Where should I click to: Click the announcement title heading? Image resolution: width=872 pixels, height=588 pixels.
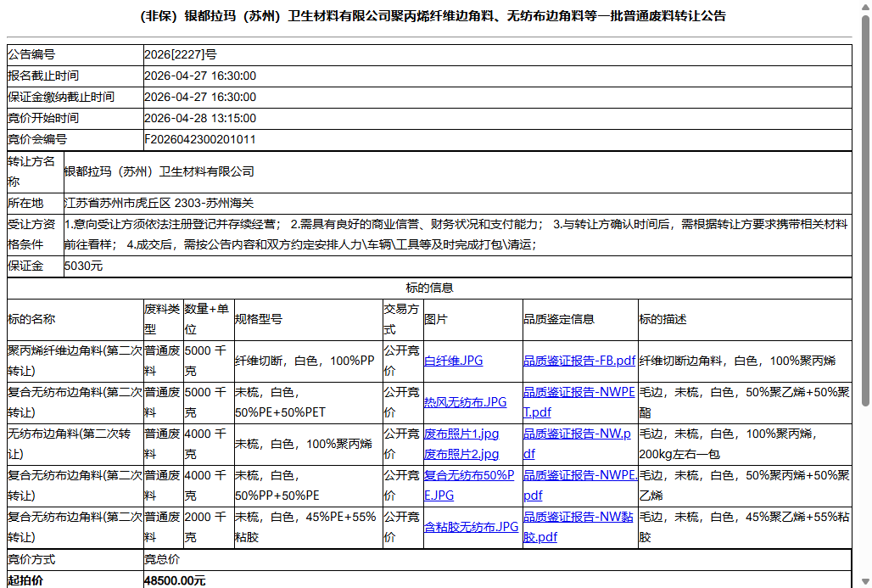click(433, 16)
